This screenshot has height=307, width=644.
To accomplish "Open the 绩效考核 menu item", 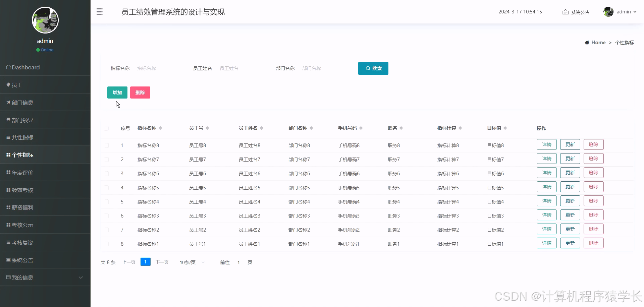I will [45, 190].
